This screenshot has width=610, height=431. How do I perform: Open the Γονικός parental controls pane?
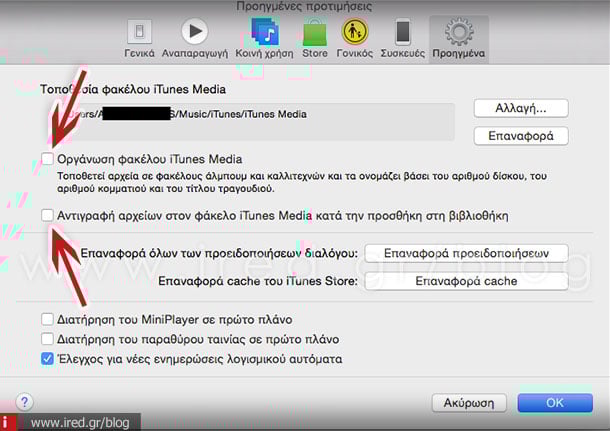coord(354,39)
